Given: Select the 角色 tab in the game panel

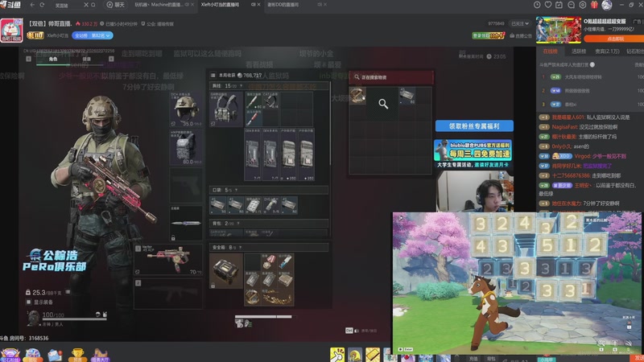Looking at the screenshot, I should (53, 59).
